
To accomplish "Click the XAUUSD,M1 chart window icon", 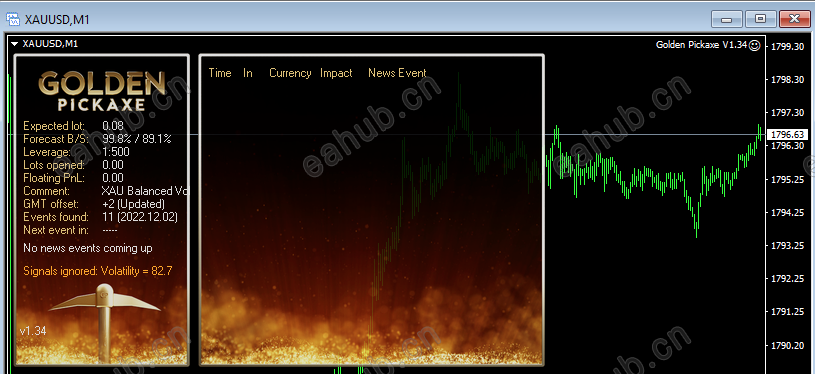I will (x=13, y=19).
